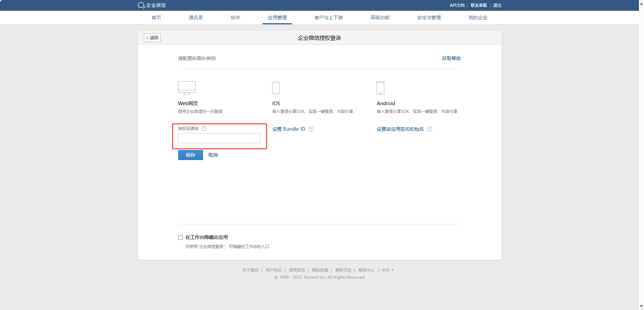Switch to the 协作 tab

pos(235,18)
